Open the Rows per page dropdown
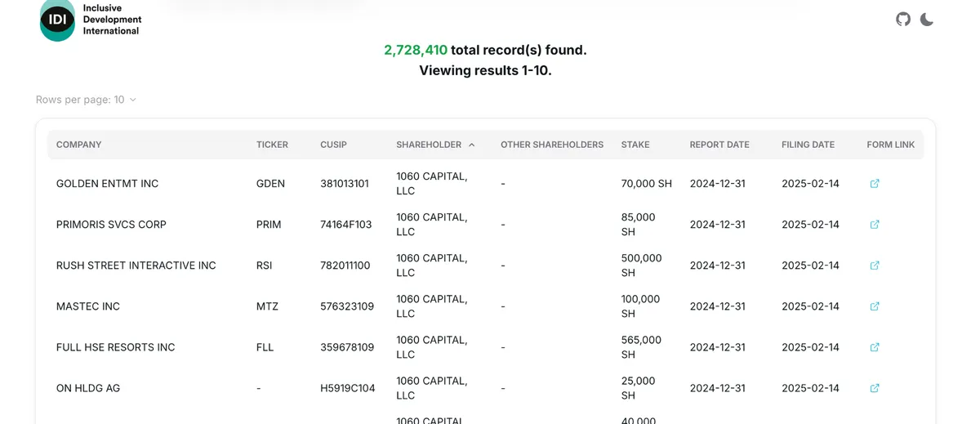This screenshot has height=424, width=980. click(86, 100)
